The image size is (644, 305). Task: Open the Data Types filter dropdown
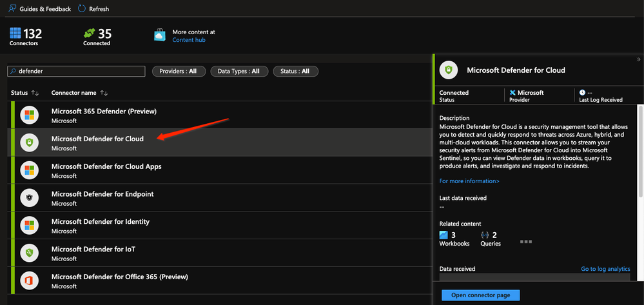click(239, 71)
